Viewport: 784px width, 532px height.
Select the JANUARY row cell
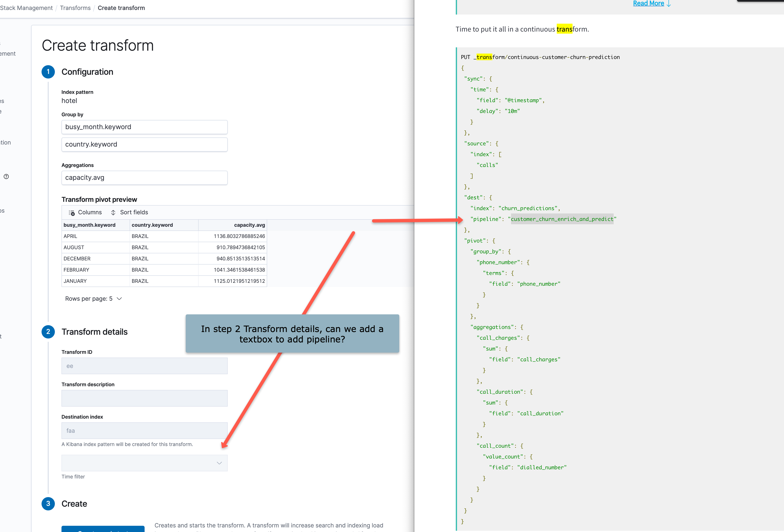coord(96,281)
